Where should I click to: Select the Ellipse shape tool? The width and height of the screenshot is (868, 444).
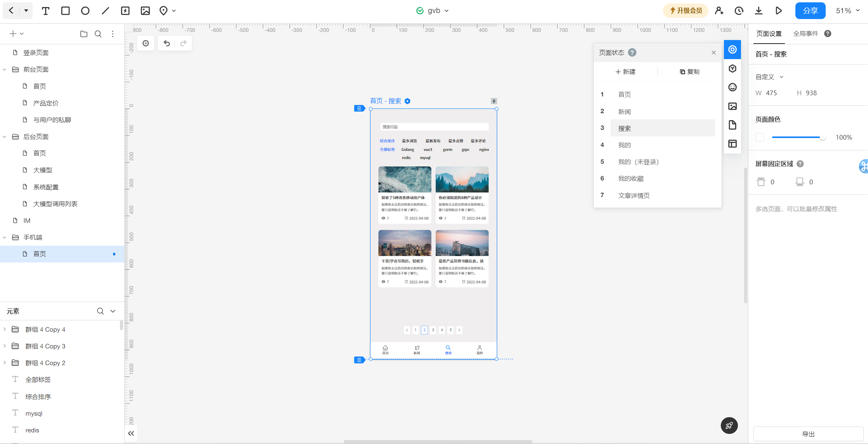(85, 11)
